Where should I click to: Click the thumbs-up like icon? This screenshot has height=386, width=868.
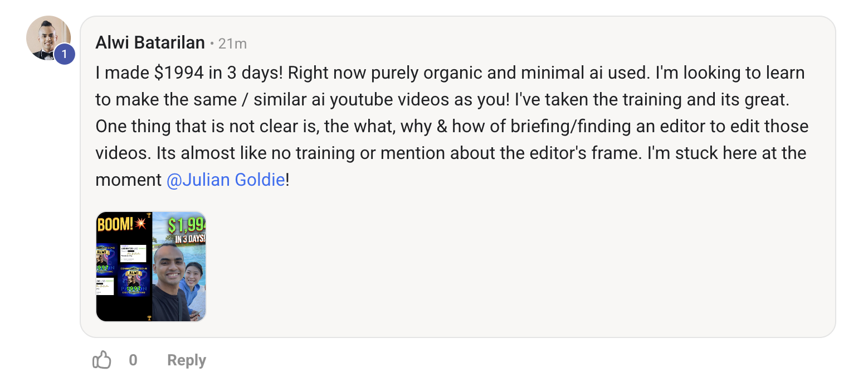click(102, 360)
